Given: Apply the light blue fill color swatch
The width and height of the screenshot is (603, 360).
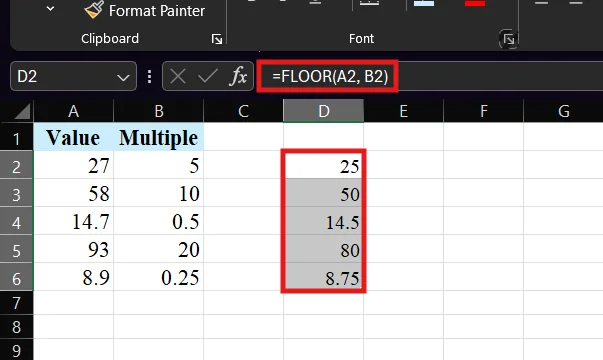Looking at the screenshot, I should click(x=424, y=3).
